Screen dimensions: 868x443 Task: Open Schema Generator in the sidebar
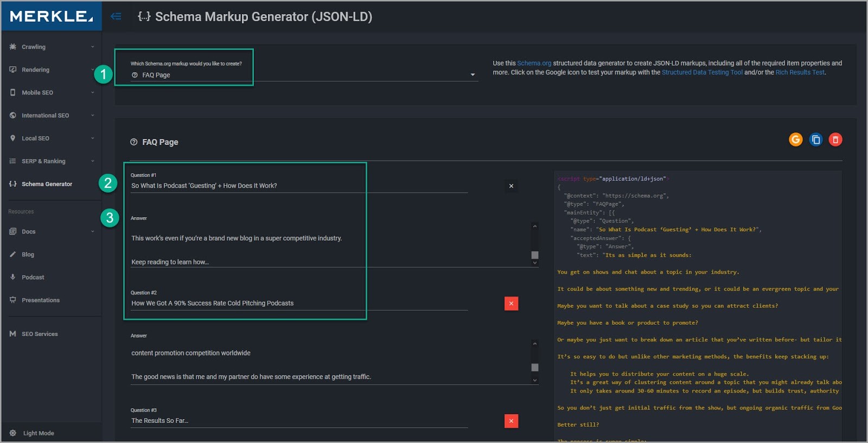[47, 184]
